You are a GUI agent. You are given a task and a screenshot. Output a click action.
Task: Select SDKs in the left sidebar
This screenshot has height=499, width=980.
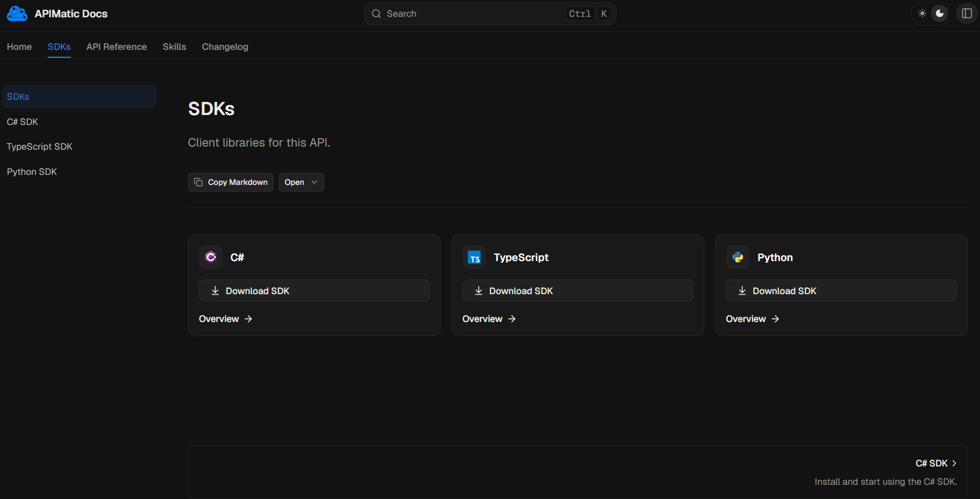79,97
